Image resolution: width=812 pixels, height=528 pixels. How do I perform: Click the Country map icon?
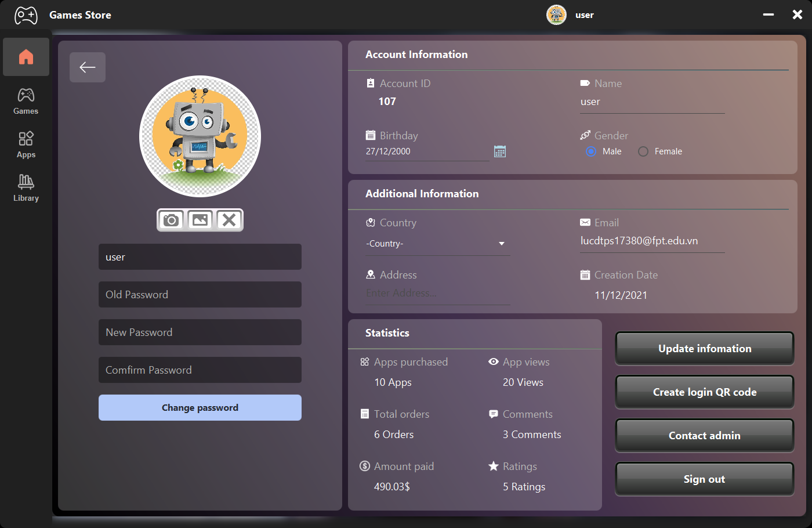point(371,222)
